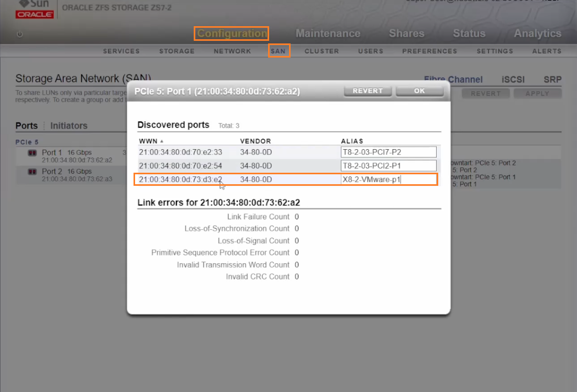Screen dimensions: 577x392
Task: Navigate to the Users section
Action: click(371, 51)
